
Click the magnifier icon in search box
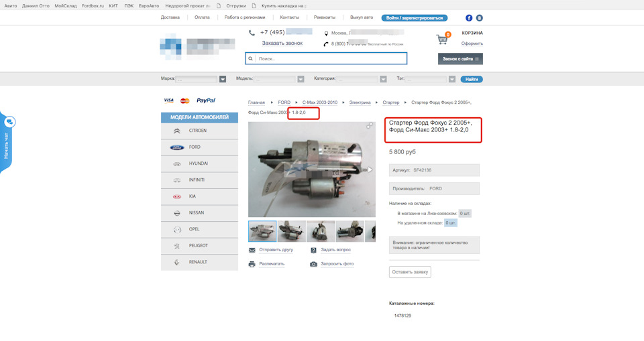(x=250, y=59)
